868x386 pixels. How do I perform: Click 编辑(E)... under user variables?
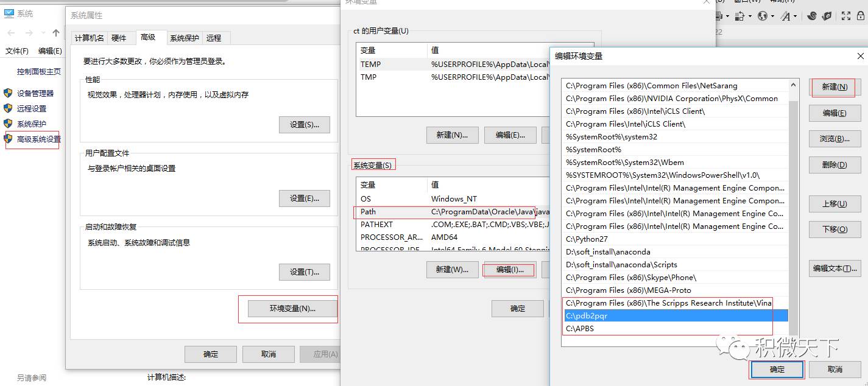[510, 135]
